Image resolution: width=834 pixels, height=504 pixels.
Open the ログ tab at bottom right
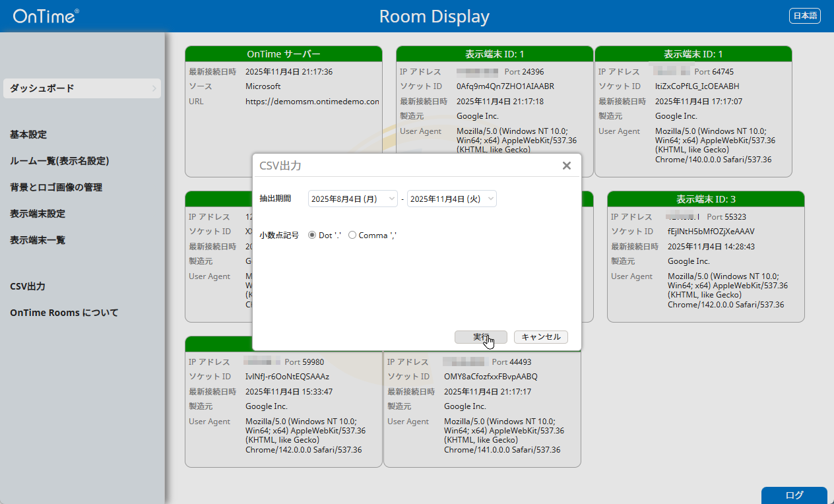tap(794, 495)
